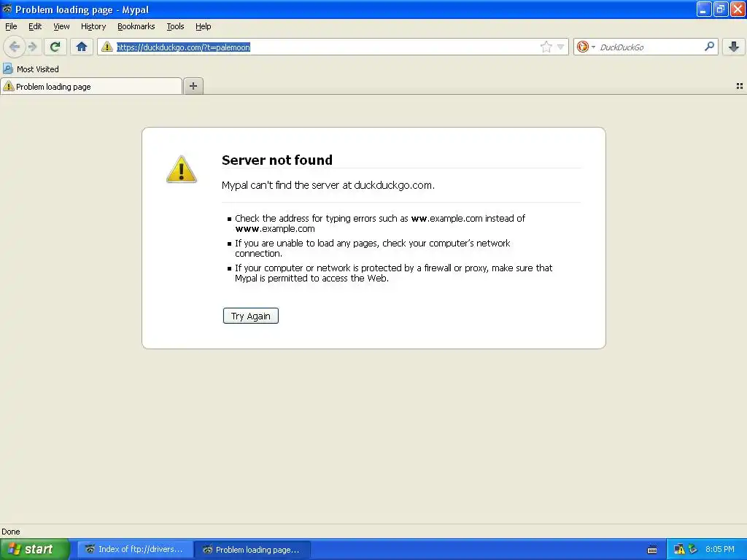Click the text 'Mypal can't find the server at duckduckgo.com.'
Viewport: 747px width, 560px height.
point(328,185)
